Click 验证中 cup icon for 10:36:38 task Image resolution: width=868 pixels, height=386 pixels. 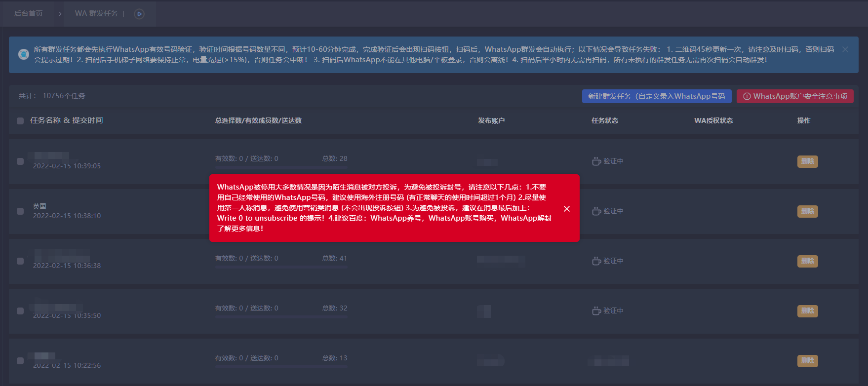[596, 261]
